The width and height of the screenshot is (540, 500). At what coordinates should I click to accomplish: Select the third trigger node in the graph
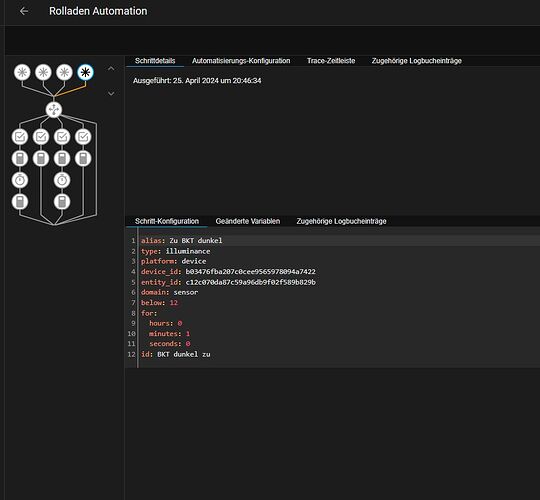click(64, 72)
